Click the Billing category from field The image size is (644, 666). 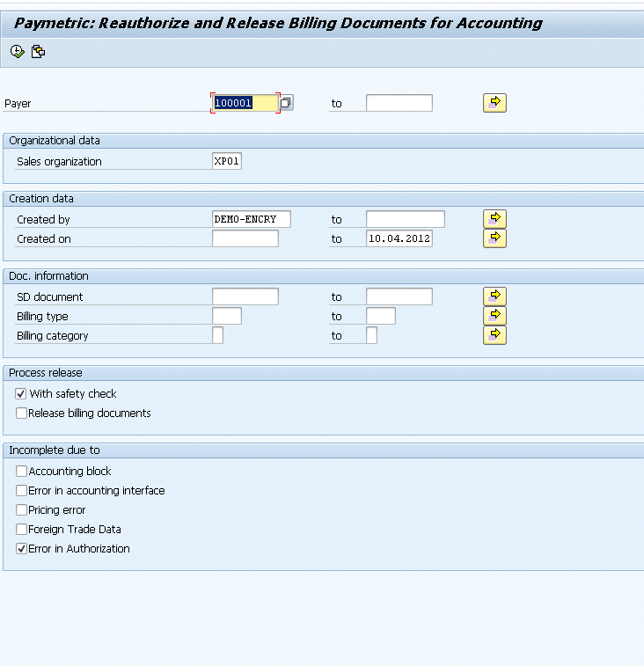coord(217,335)
